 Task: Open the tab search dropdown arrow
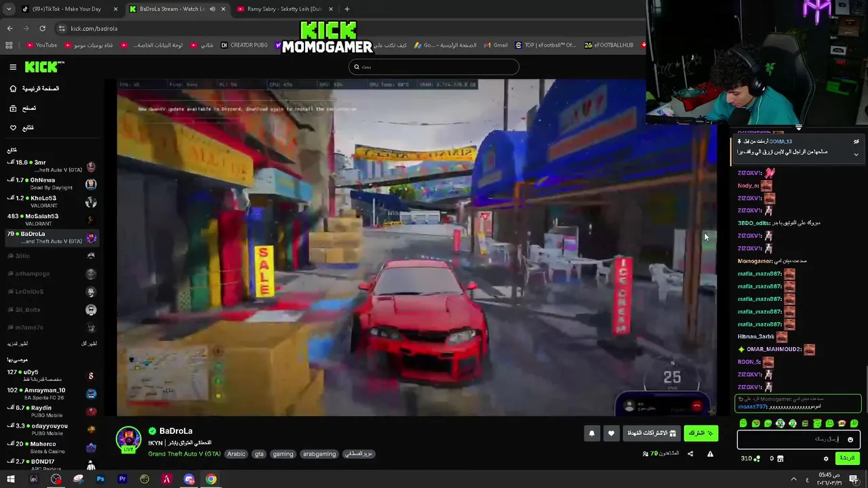[9, 9]
